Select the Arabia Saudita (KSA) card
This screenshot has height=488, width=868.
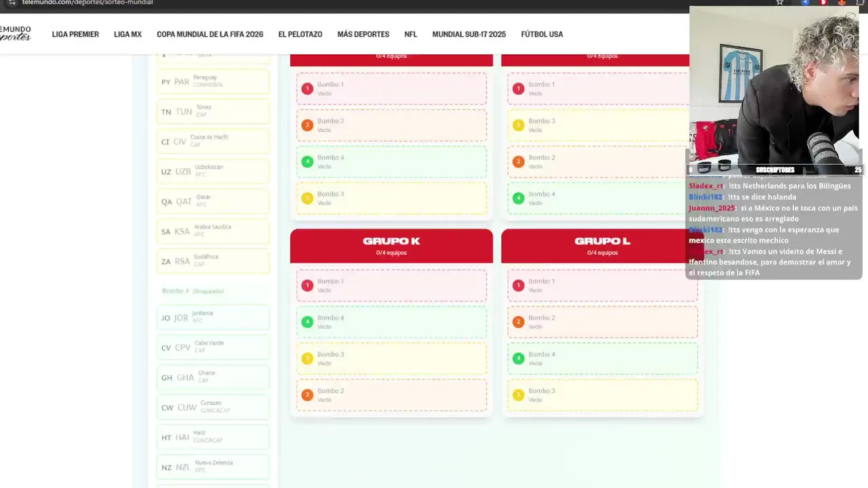tap(213, 230)
